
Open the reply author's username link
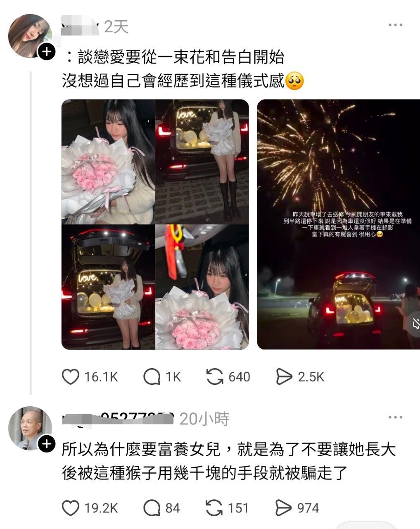click(x=118, y=418)
